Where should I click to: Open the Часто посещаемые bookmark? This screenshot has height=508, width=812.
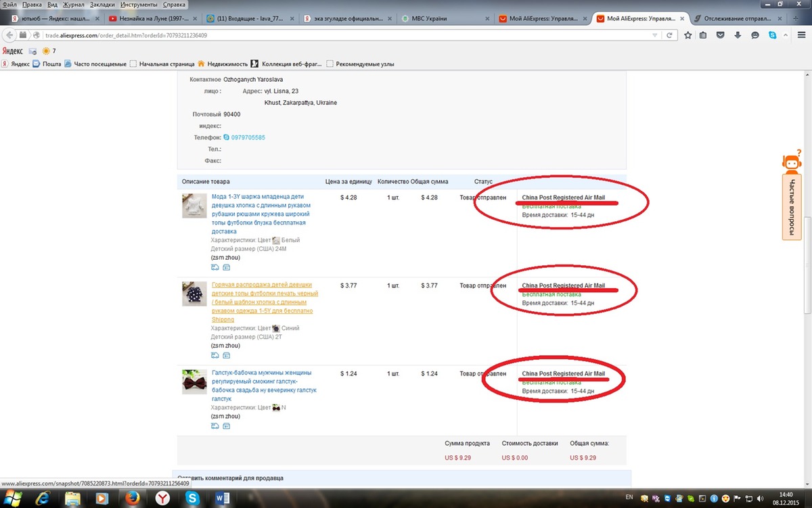point(95,64)
